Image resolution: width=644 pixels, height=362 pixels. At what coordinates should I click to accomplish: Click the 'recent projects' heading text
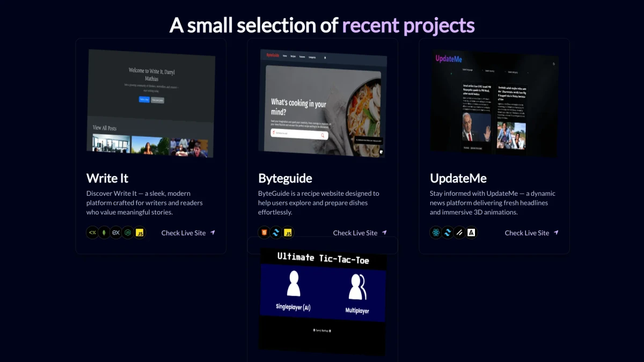pyautogui.click(x=408, y=25)
